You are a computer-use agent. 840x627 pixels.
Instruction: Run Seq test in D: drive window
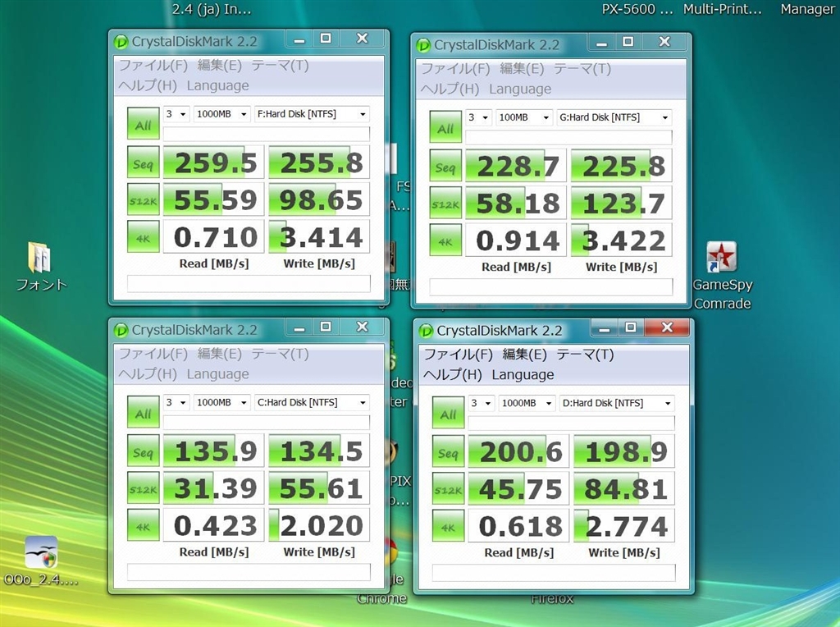448,451
